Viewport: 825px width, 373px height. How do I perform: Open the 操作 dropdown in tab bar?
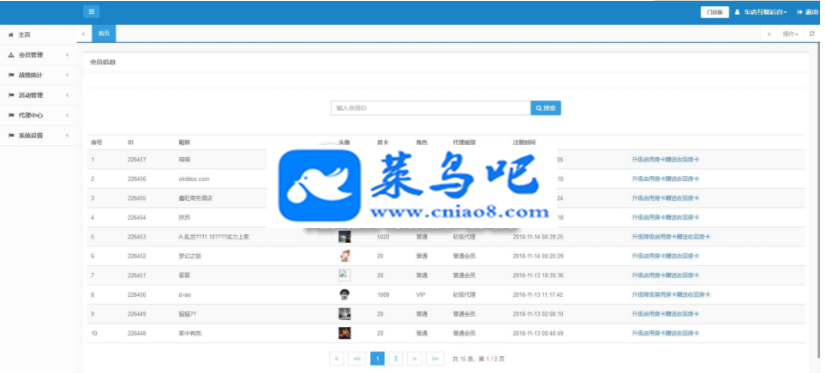point(790,34)
